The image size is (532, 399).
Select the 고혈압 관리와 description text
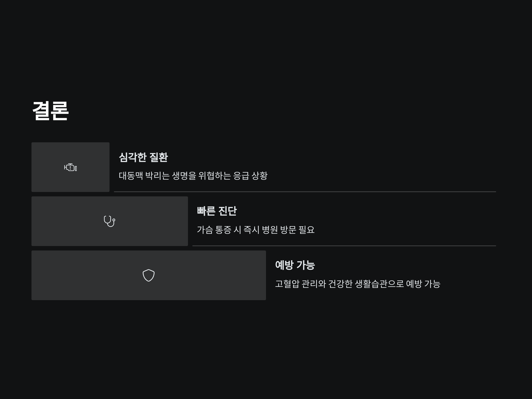point(358,284)
